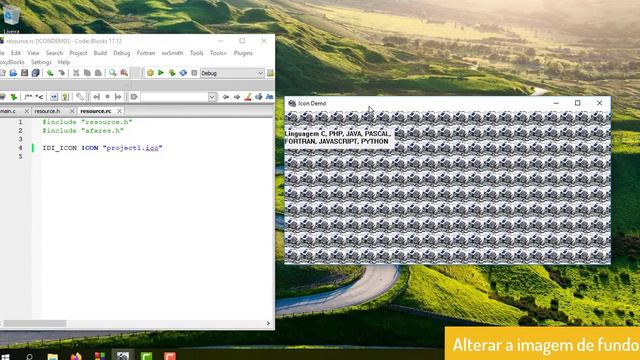Click the Rebuild blue arrows icon
This screenshot has height=360, width=640.
tap(183, 73)
